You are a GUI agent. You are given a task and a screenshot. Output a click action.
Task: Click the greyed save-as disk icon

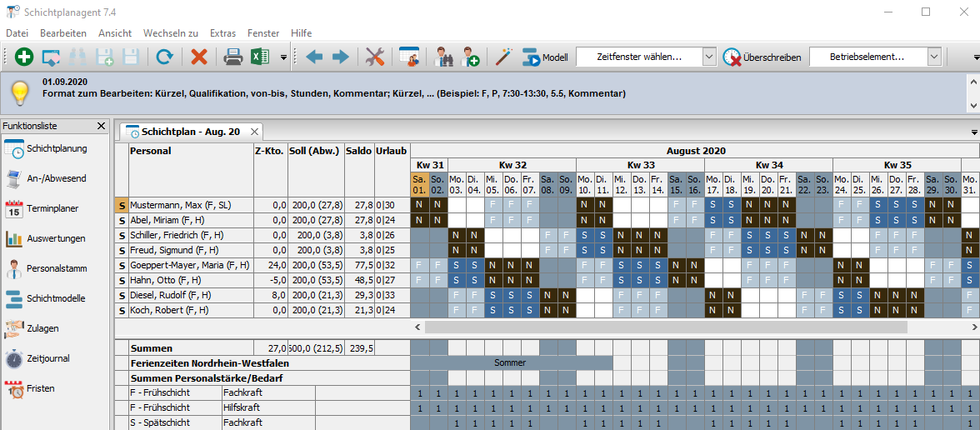click(x=104, y=57)
